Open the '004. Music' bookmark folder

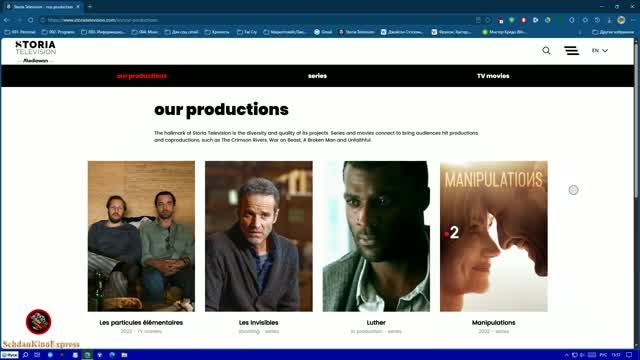click(145, 32)
